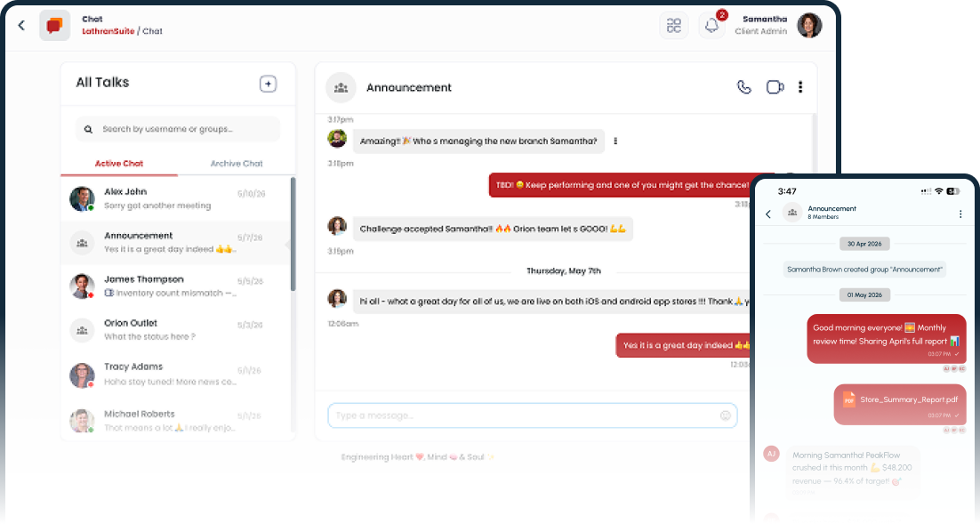The height and width of the screenshot is (524, 980).
Task: Focus the search by username field
Action: click(178, 129)
